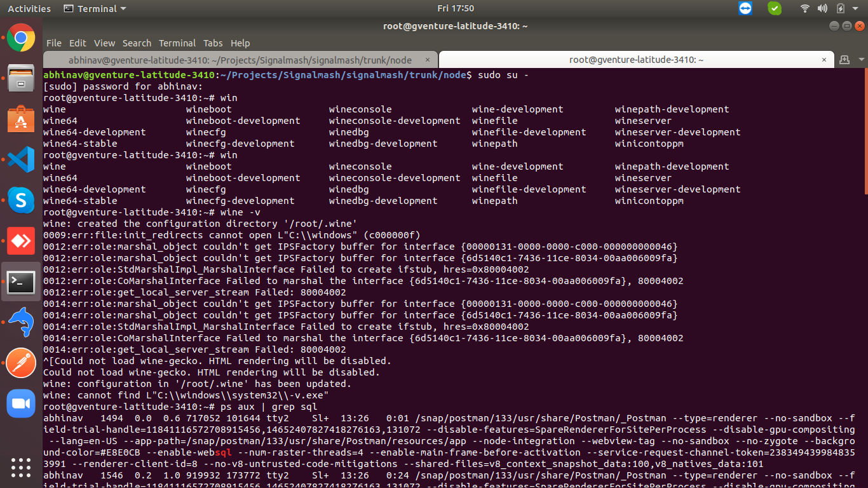Launch Zoom from the dock
This screenshot has width=868, height=488.
(x=21, y=403)
